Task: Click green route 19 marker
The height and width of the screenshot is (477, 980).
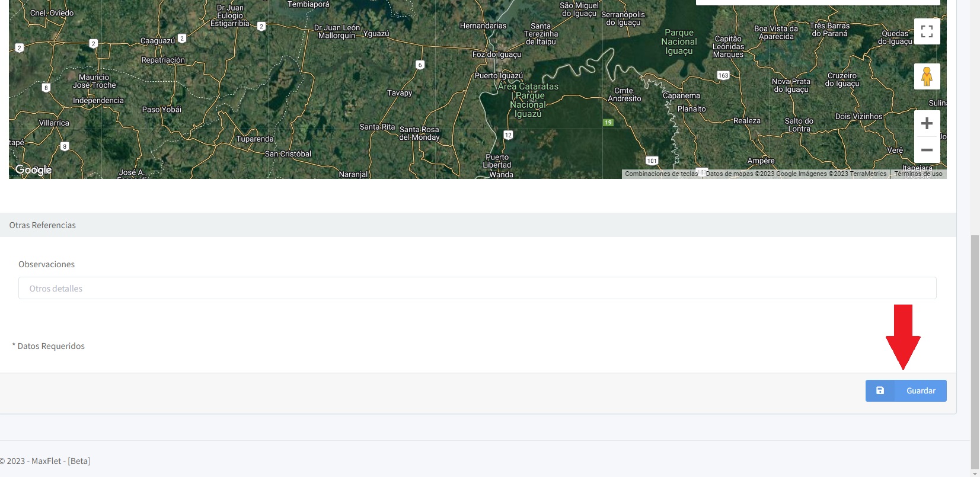Action: [x=608, y=123]
